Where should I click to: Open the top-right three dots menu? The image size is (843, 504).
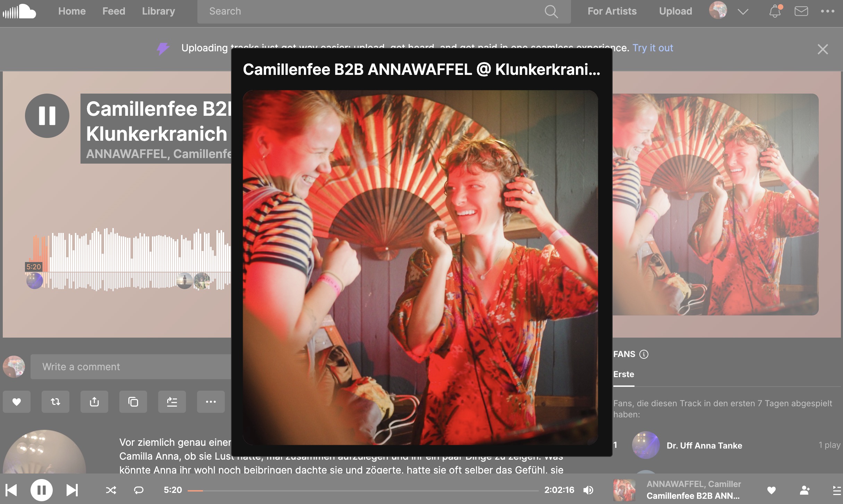(x=827, y=11)
